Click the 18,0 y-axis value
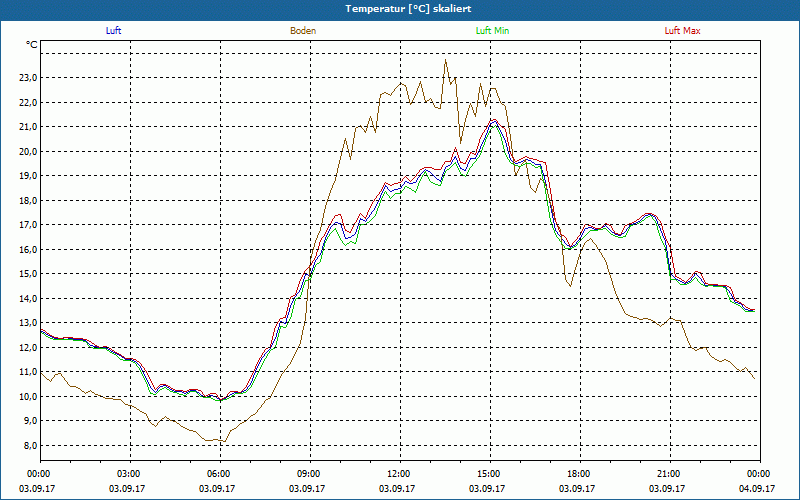Screen dimensions: 800x500 tap(29, 201)
